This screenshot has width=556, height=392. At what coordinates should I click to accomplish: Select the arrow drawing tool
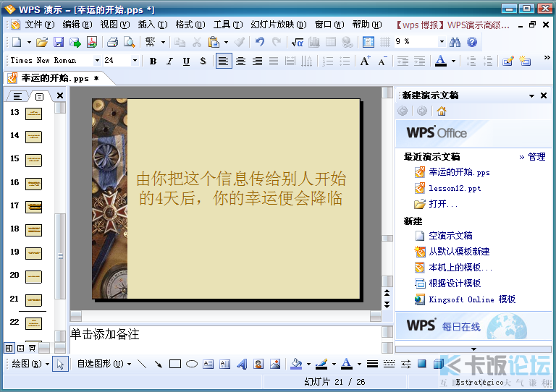(x=158, y=364)
